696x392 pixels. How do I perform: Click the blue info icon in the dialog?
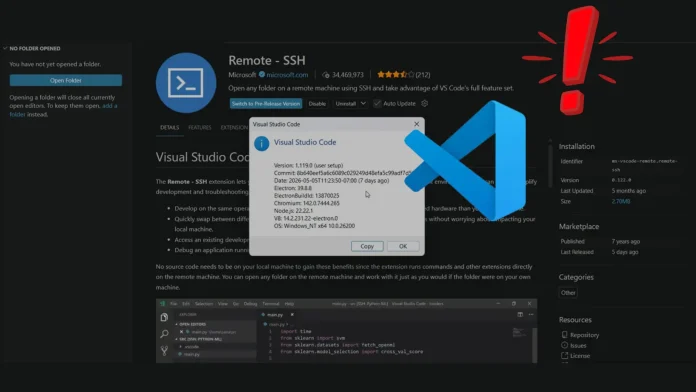(261, 143)
